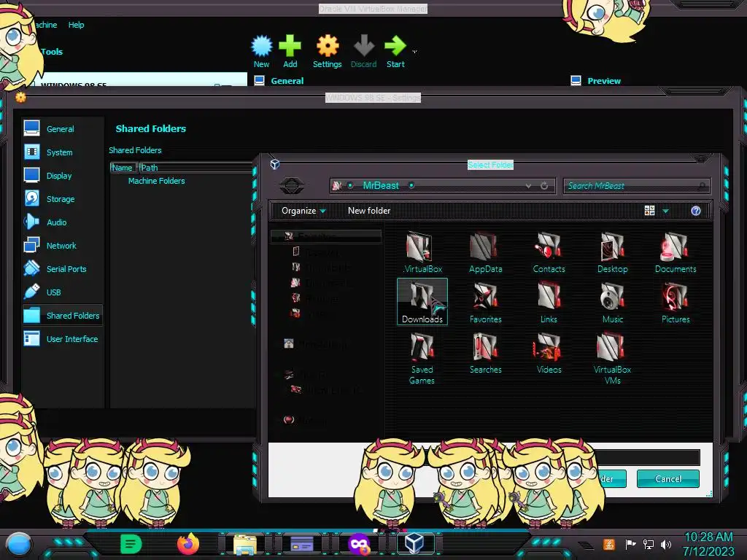Viewport: 747px width, 560px height.
Task: Click the Search MrBeast field
Action: (636, 186)
